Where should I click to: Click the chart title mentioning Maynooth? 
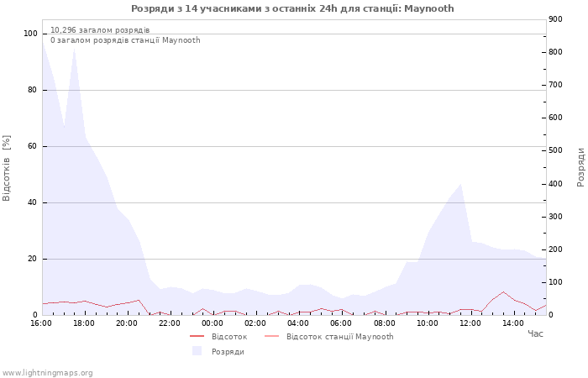(x=292, y=8)
